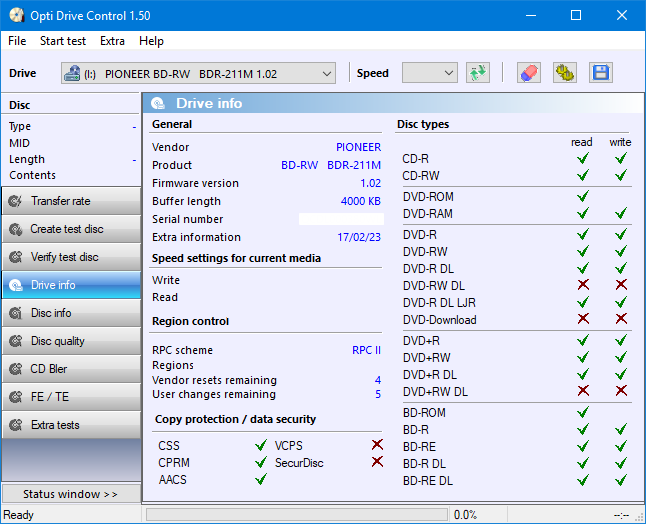
Task: Click the Disc quality sidebar icon
Action: tap(16, 341)
